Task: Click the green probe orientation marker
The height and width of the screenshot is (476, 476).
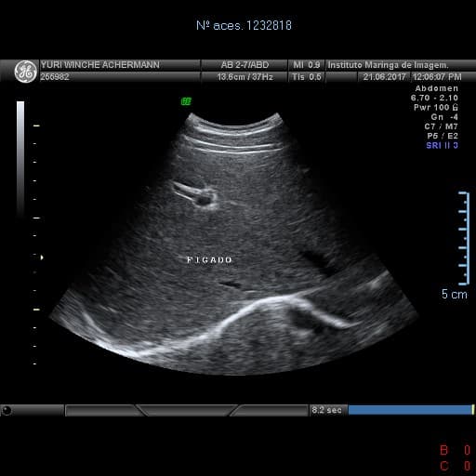Action: (x=186, y=101)
